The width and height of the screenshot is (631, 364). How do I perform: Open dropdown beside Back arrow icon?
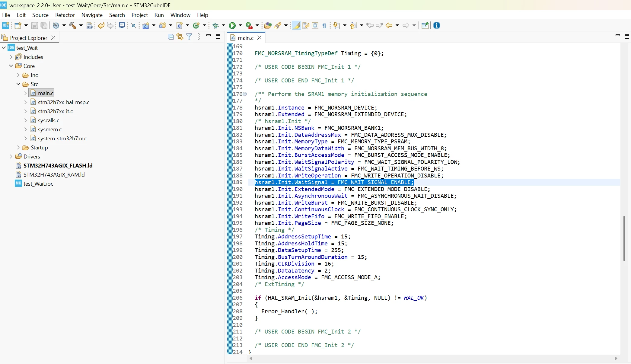(x=397, y=26)
